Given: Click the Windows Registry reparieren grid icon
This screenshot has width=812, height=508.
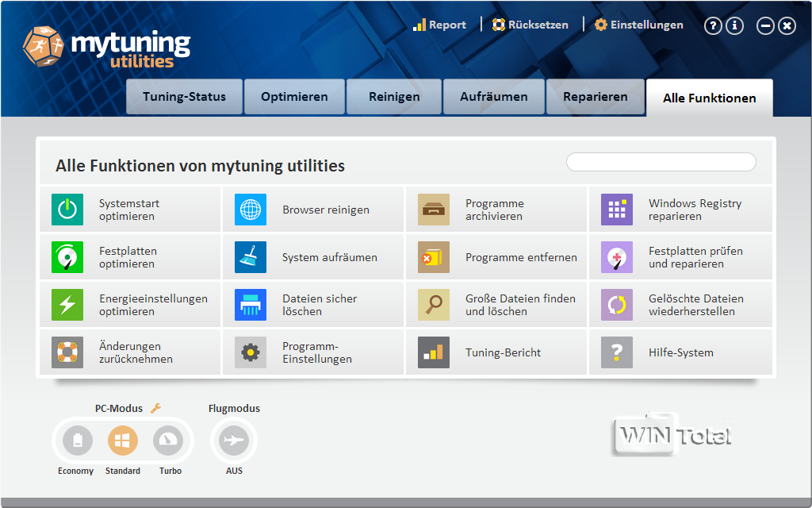Looking at the screenshot, I should pyautogui.click(x=617, y=210).
